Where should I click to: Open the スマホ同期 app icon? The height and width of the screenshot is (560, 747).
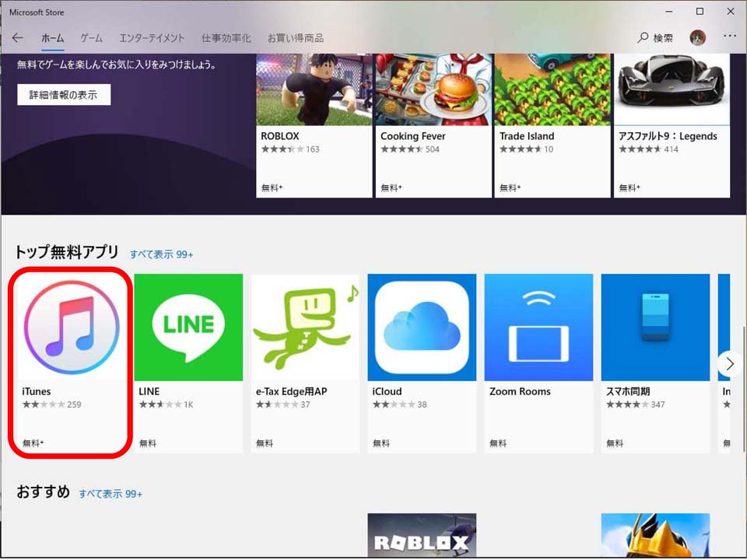pyautogui.click(x=655, y=326)
